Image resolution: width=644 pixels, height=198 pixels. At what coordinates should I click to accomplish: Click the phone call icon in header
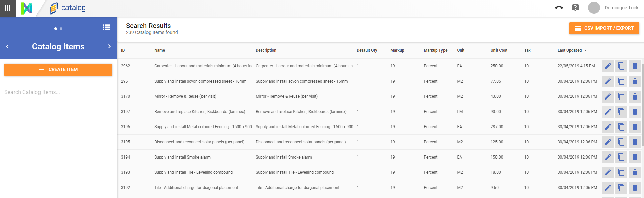pos(559,8)
